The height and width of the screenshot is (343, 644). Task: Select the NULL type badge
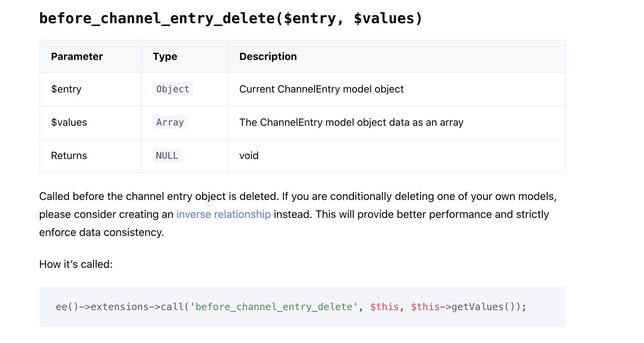pos(167,155)
